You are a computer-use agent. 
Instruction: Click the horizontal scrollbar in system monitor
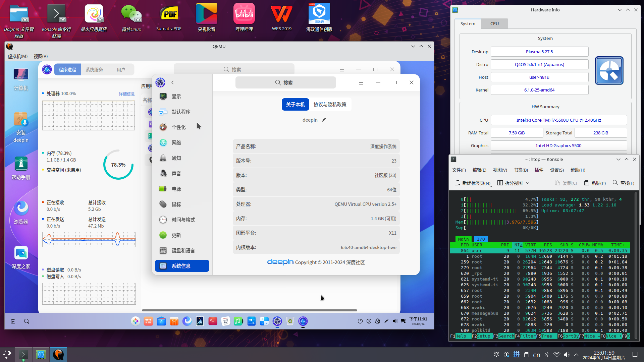[249, 310]
